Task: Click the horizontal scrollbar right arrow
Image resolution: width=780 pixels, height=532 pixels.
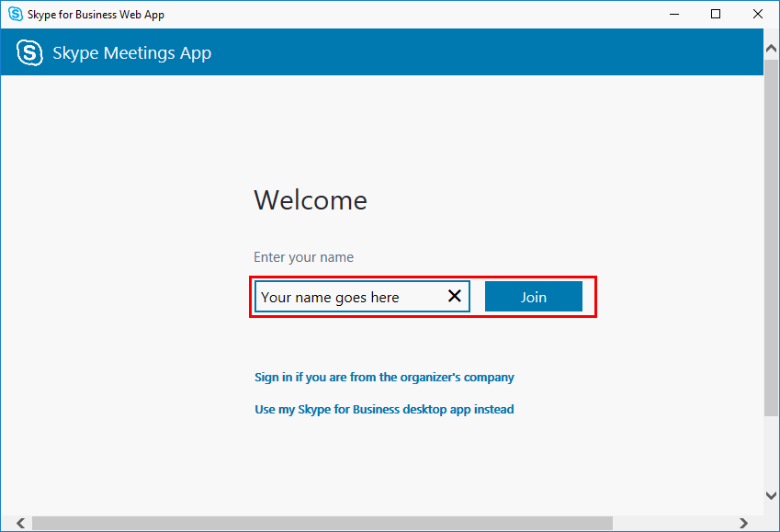Action: [x=743, y=523]
